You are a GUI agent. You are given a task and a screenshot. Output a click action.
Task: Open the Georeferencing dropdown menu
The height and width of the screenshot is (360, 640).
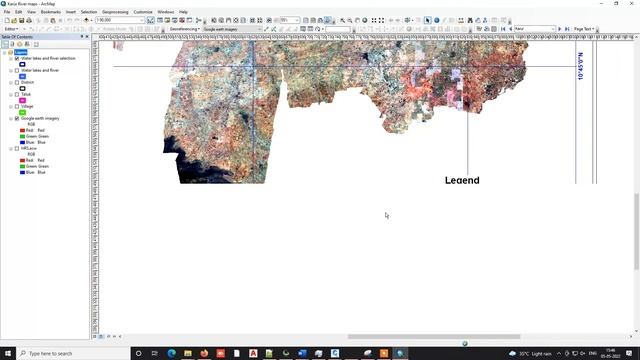(x=184, y=29)
